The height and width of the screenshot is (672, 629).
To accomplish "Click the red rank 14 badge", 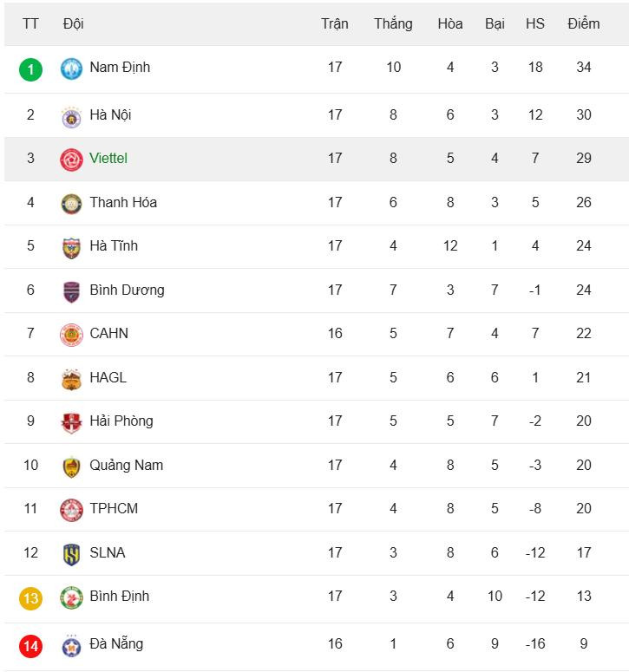I will pos(30,645).
